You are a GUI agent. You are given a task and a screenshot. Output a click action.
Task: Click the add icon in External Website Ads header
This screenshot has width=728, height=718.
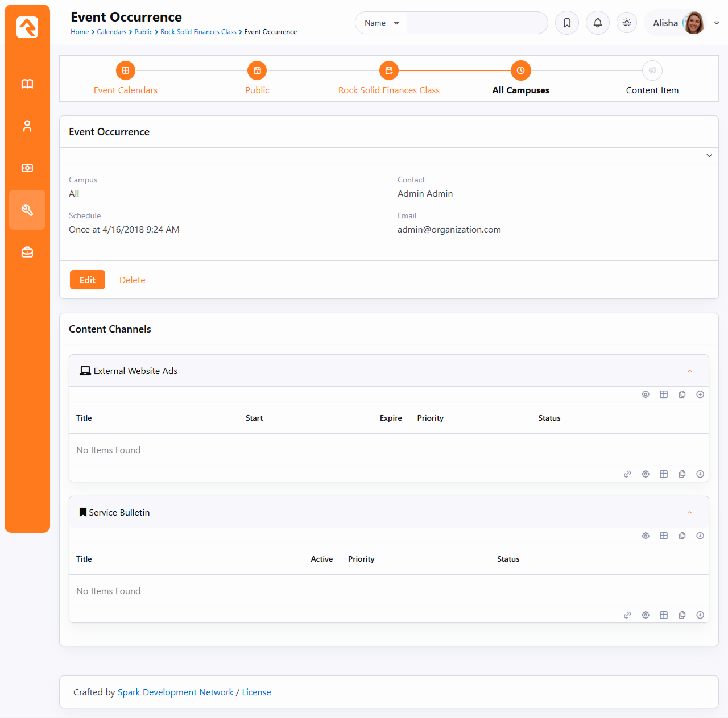click(700, 395)
